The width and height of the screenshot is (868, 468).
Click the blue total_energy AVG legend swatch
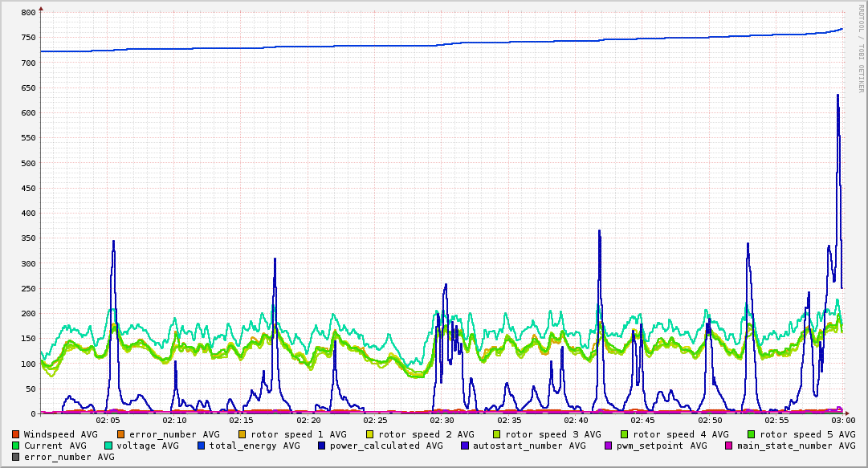pyautogui.click(x=201, y=446)
